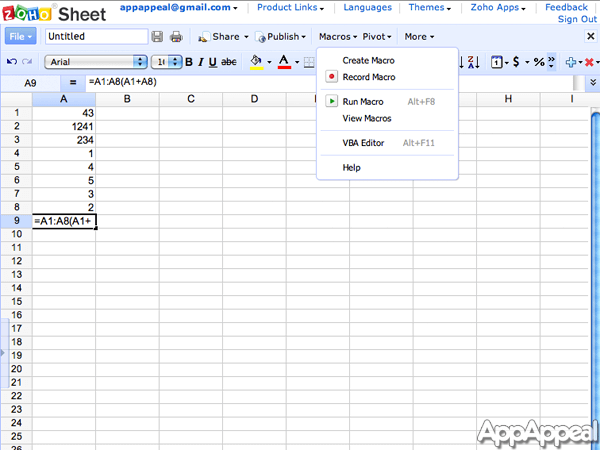600x450 pixels.
Task: Open the Arial font family selector
Action: click(96, 62)
